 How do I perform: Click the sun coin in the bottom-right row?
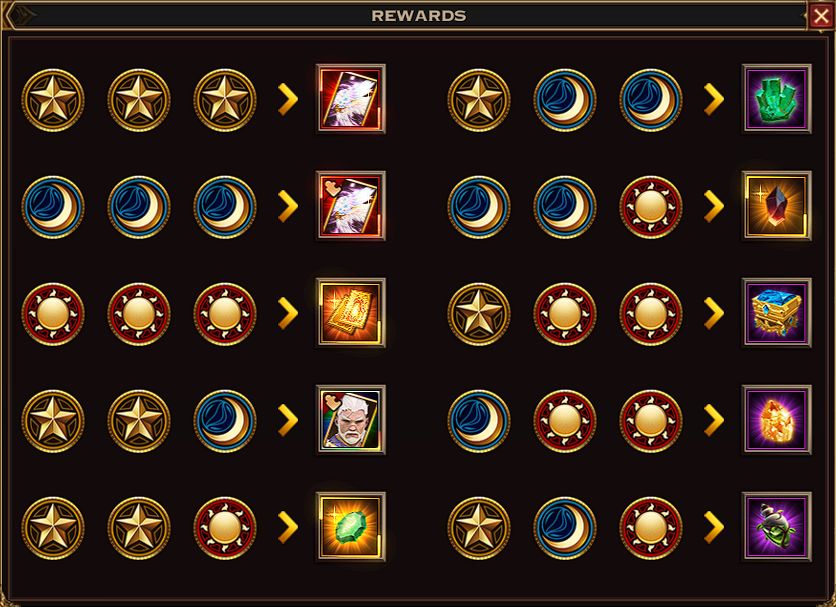pyautogui.click(x=650, y=528)
